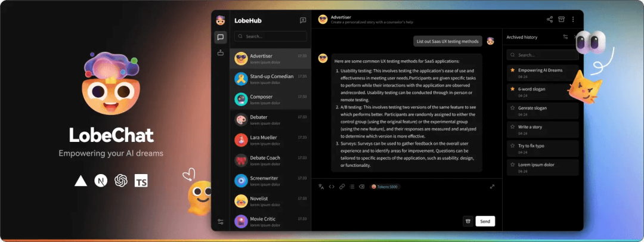Viewport: 644px width, 242px height.
Task: Open Lara Mueller conversation
Action: [270, 139]
